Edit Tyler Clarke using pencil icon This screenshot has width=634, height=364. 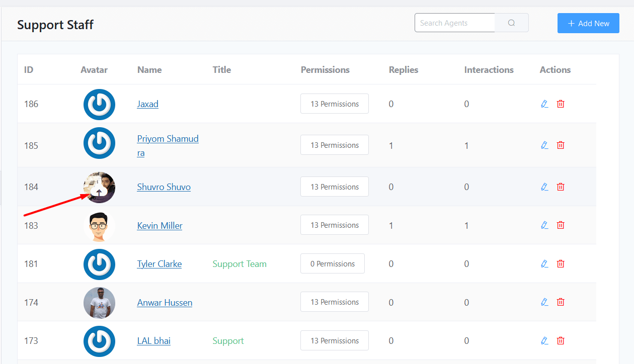[544, 264]
